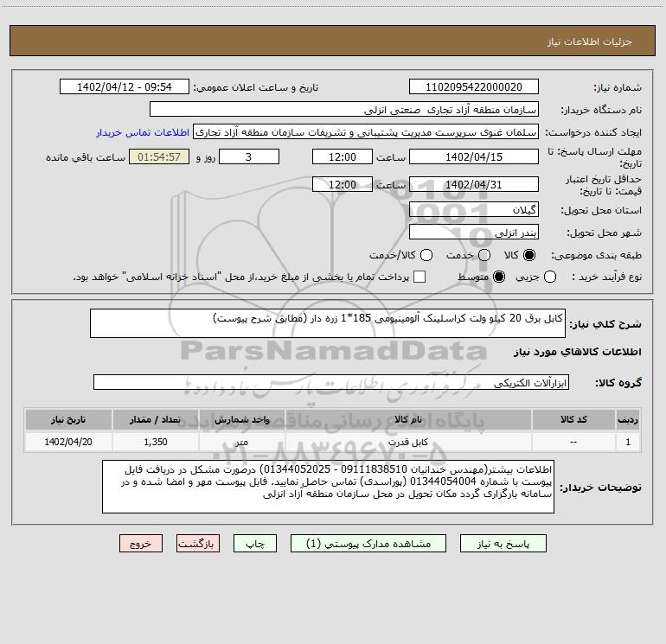Click the buyer organization name field
The height and width of the screenshot is (644, 666).
pos(344,109)
